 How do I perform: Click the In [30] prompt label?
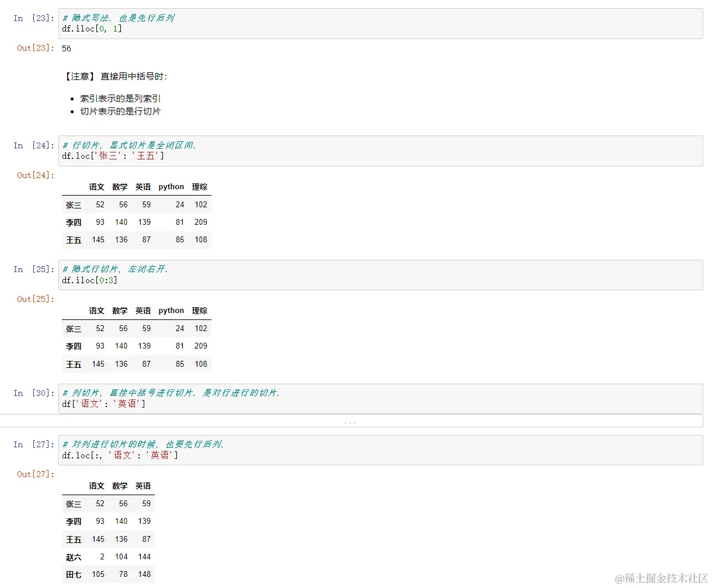pos(34,393)
